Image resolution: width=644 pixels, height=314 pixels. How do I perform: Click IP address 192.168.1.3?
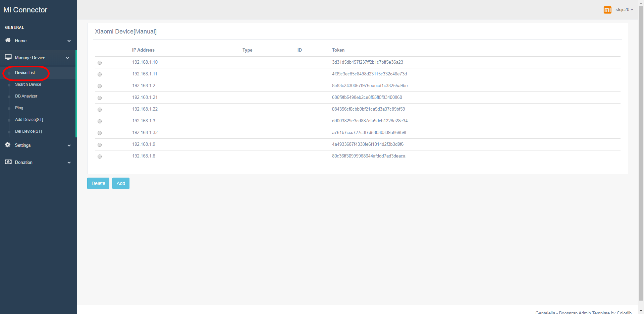(x=144, y=121)
